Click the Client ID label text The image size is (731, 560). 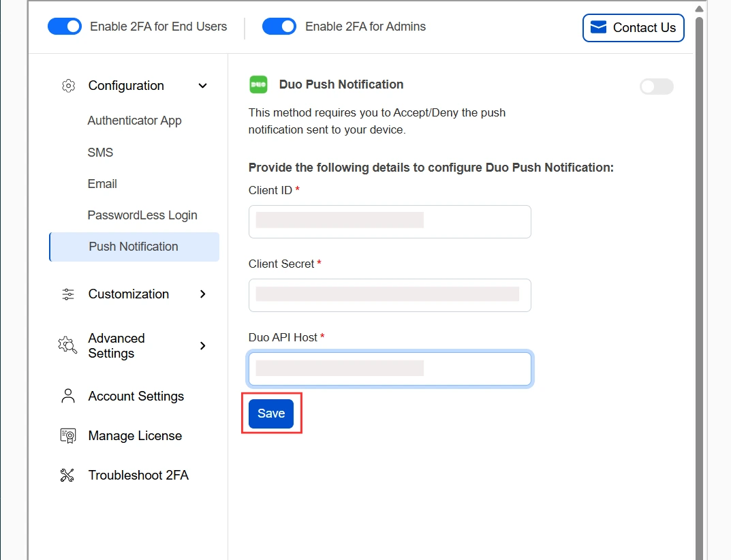(270, 190)
